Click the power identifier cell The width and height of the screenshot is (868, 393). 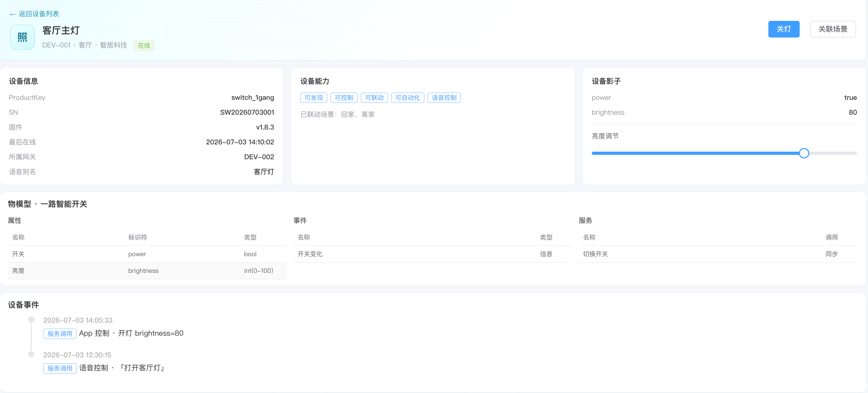[137, 254]
